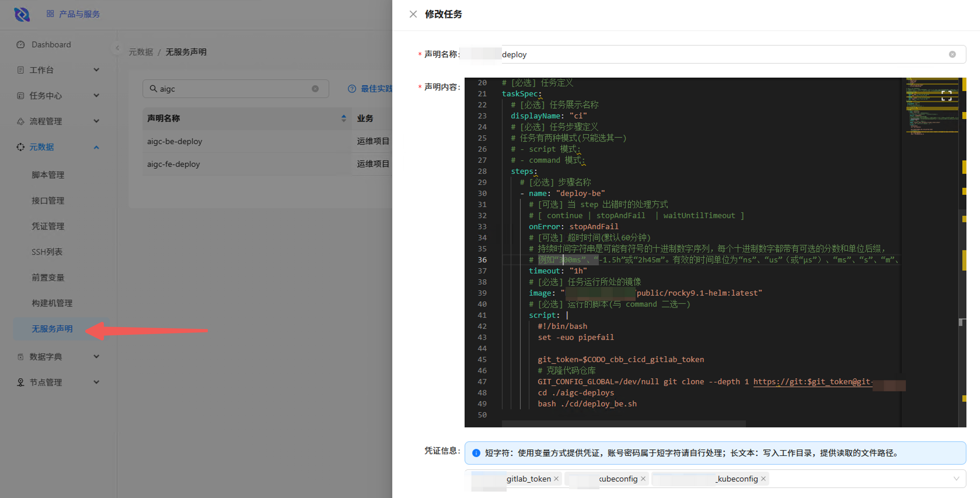Click the search magnifier icon
Viewport: 980px width, 498px height.
[x=153, y=89]
